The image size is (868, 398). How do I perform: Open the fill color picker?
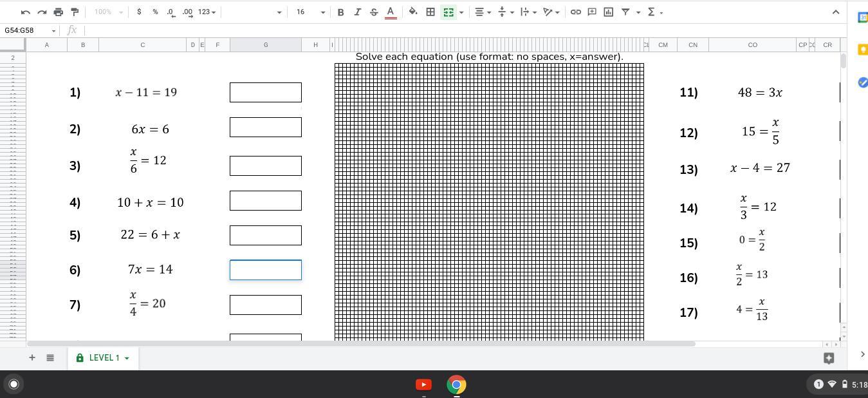(413, 12)
